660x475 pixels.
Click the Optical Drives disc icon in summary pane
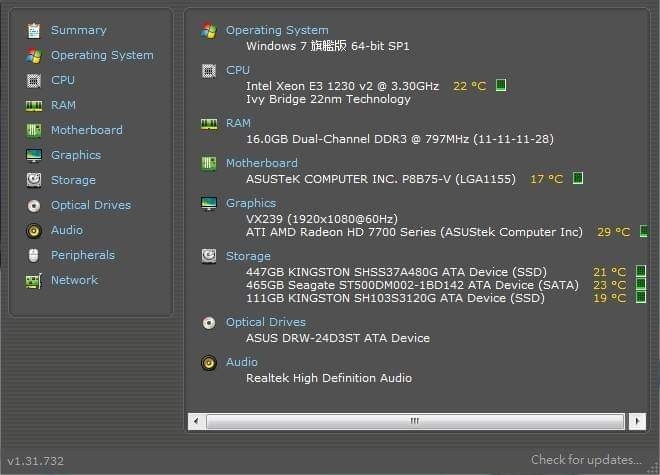pos(209,323)
